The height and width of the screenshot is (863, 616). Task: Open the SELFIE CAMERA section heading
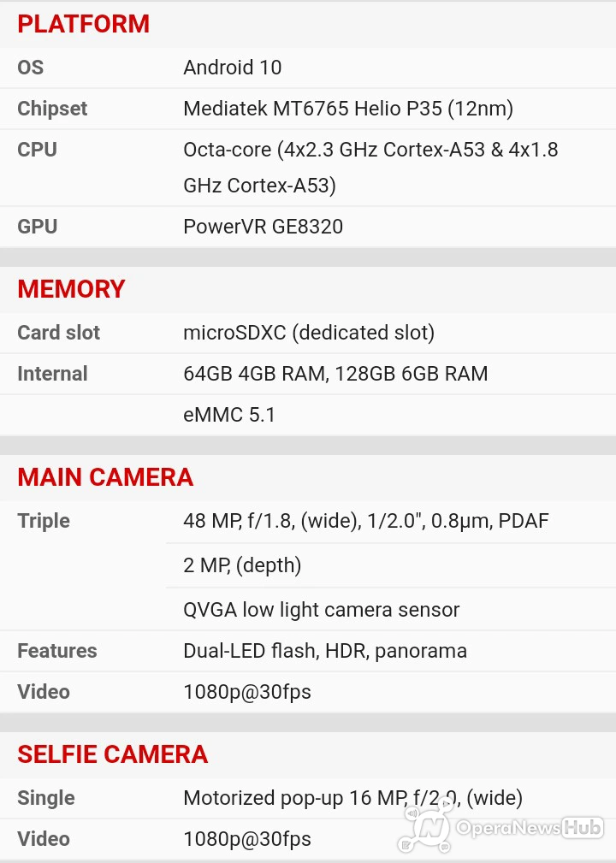click(x=112, y=754)
